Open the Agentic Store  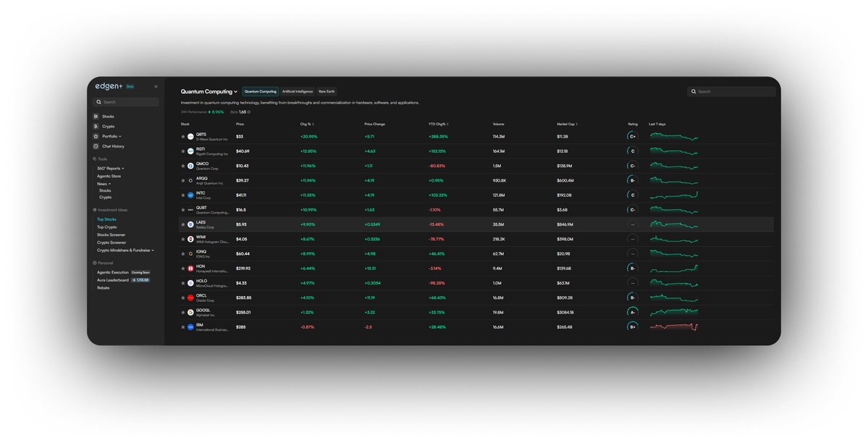pyautogui.click(x=109, y=176)
